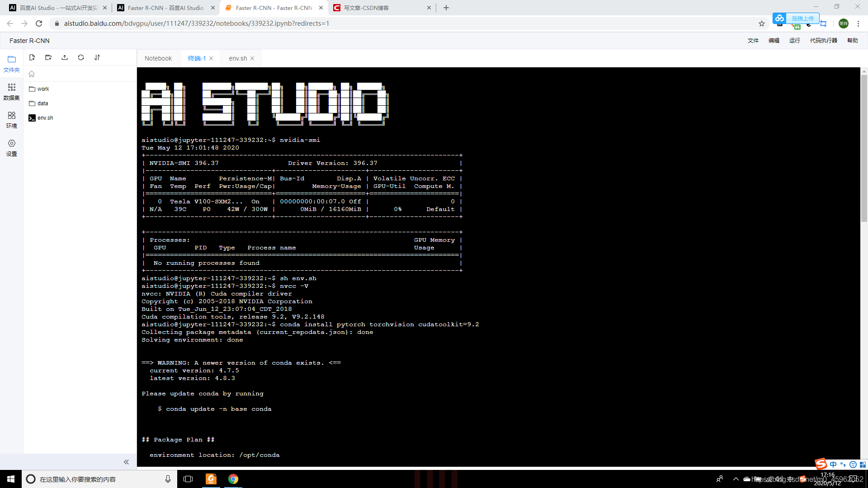Show hidden system tray icons
This screenshot has width=868, height=488.
click(736, 479)
